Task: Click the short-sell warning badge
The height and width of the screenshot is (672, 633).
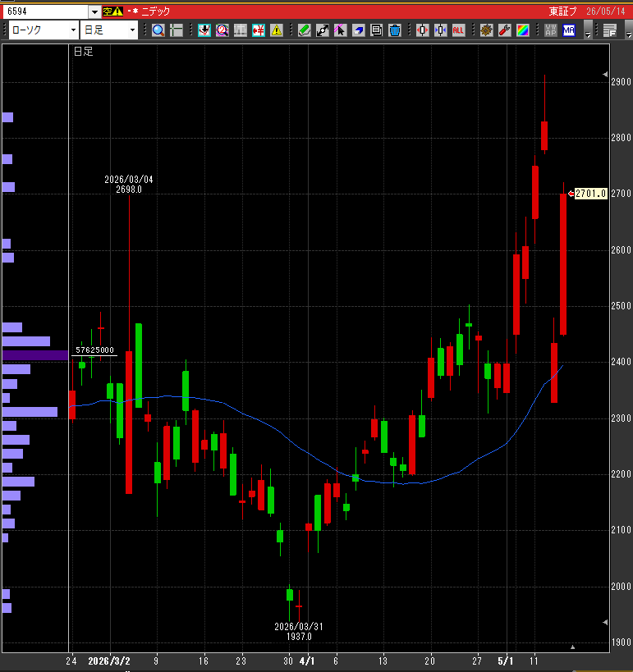Action: [x=112, y=11]
